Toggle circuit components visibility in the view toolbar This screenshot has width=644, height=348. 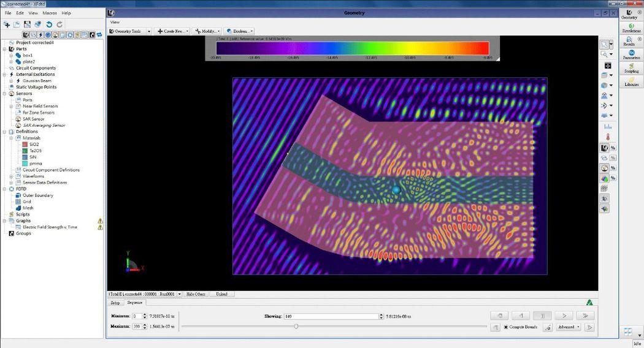coord(605,158)
